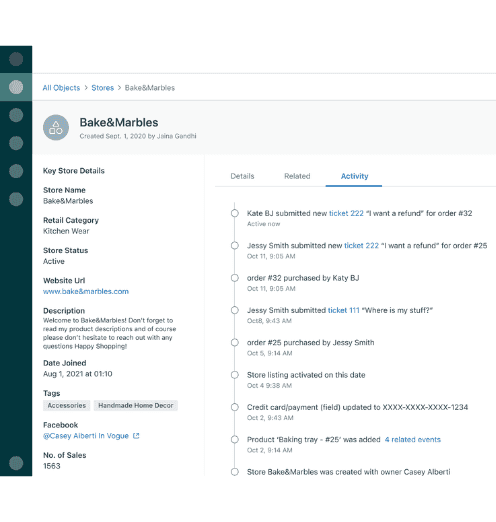Click the store Description paragraph

[109, 333]
